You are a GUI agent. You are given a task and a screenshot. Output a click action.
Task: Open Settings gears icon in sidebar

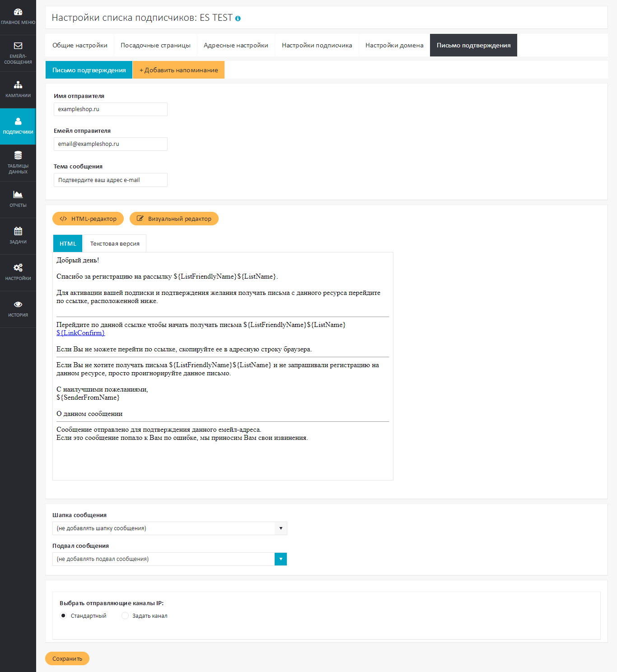click(18, 268)
